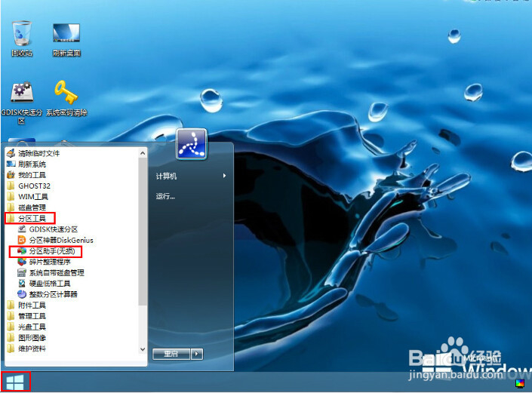Click the 刷新系统 icon

tap(11, 164)
